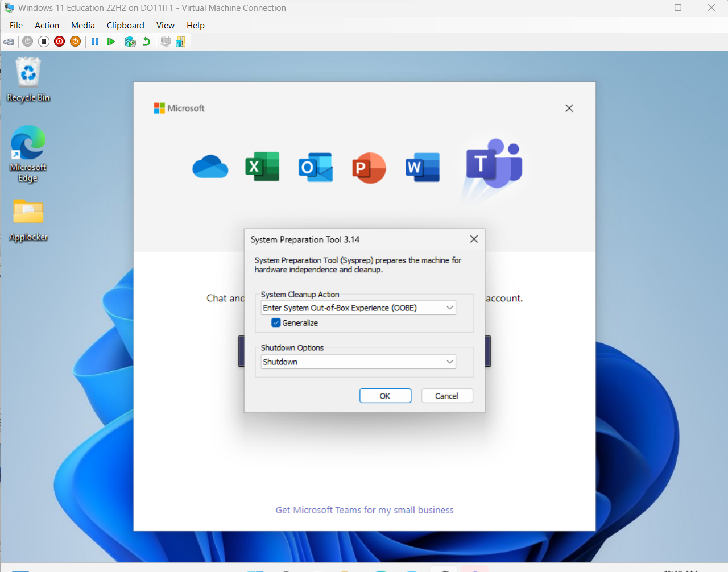Shut down the VM using the red power icon
The width and height of the screenshot is (728, 572).
coord(60,42)
